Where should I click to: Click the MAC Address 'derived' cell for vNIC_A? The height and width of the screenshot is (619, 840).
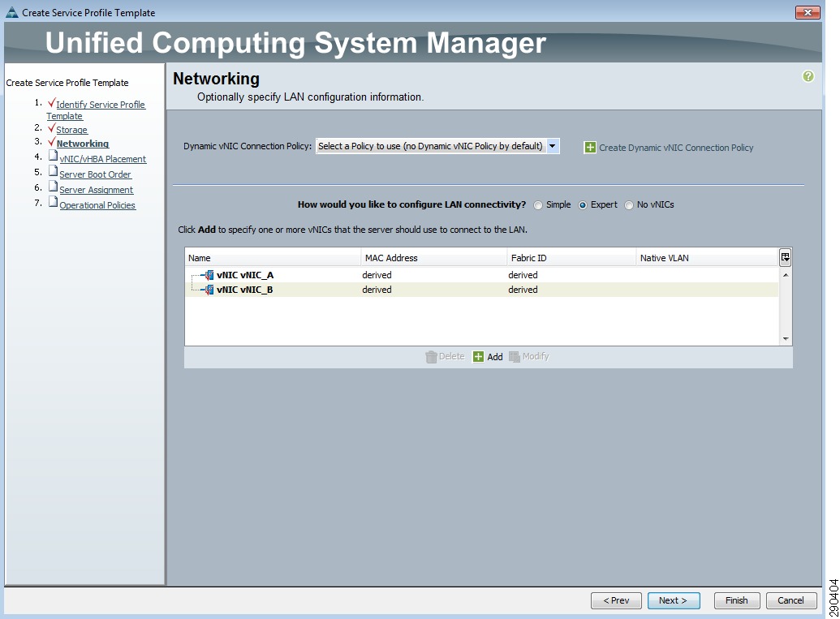coord(377,275)
